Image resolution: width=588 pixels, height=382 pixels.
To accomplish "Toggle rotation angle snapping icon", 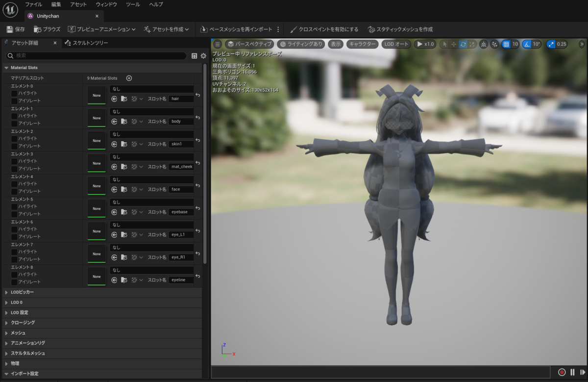I will [527, 44].
